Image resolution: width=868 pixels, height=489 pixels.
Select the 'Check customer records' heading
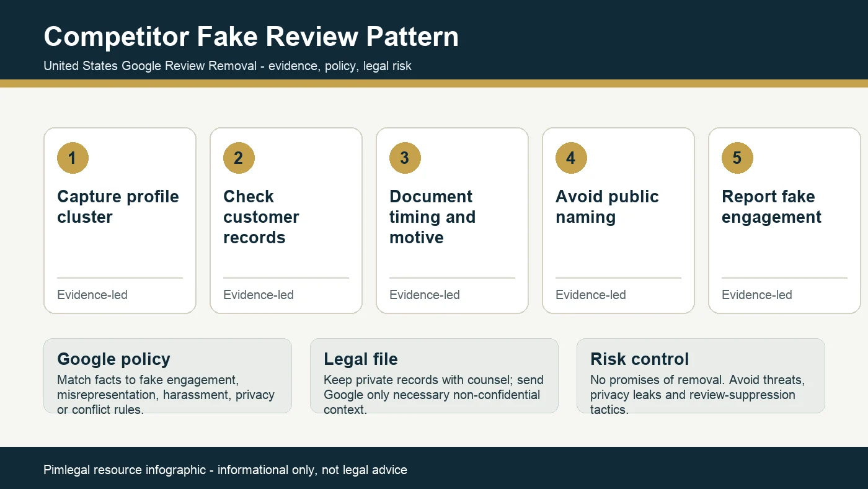point(261,217)
